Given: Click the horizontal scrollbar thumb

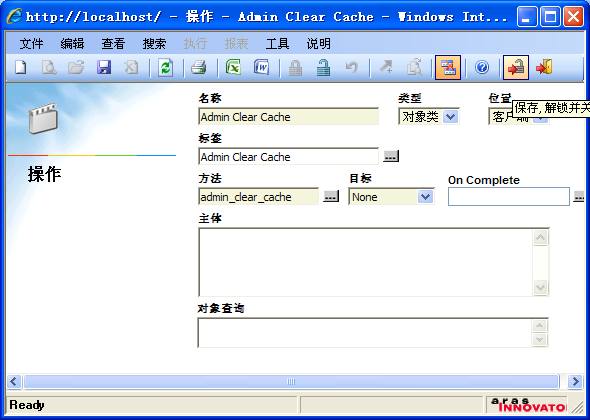Looking at the screenshot, I should (x=291, y=382).
